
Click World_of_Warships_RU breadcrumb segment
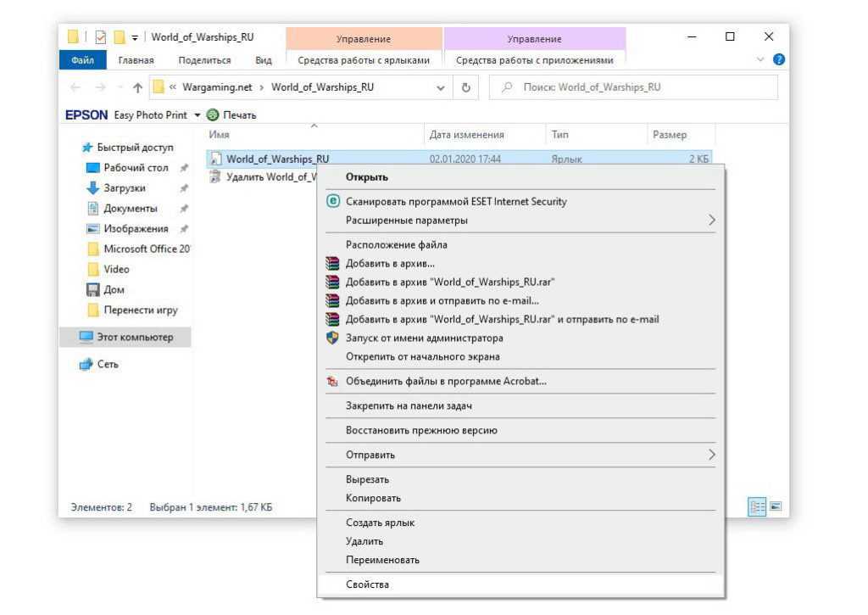[x=322, y=87]
